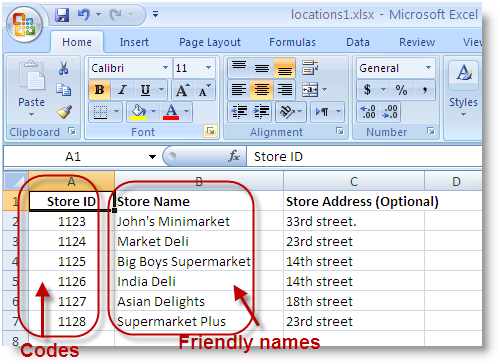Apply the Borders button

pos(100,112)
